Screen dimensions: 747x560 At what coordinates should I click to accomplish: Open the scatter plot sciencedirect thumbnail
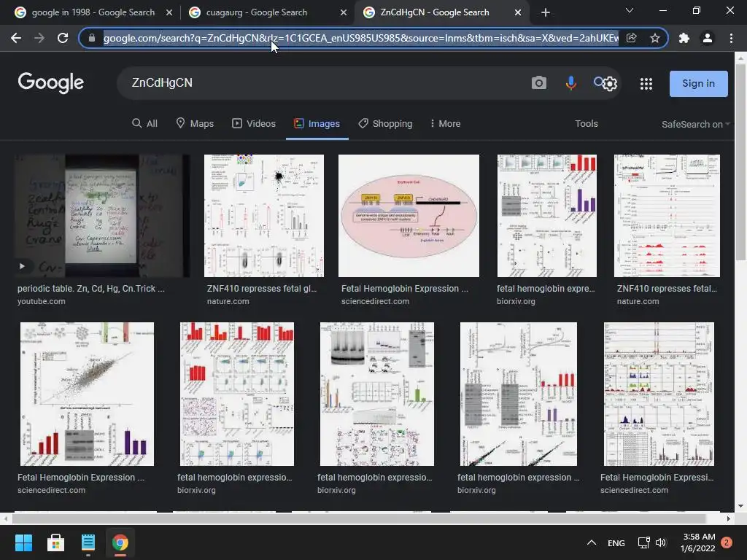[x=87, y=394]
